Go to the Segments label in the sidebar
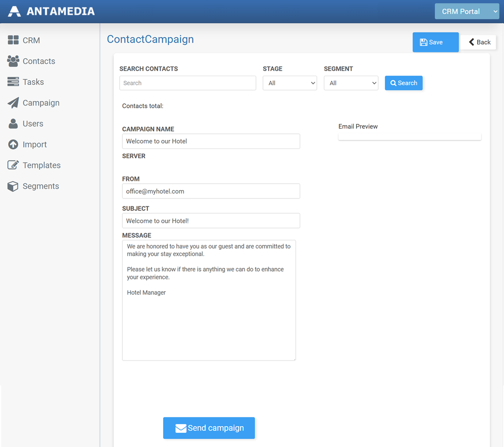The height and width of the screenshot is (447, 504). pos(41,186)
